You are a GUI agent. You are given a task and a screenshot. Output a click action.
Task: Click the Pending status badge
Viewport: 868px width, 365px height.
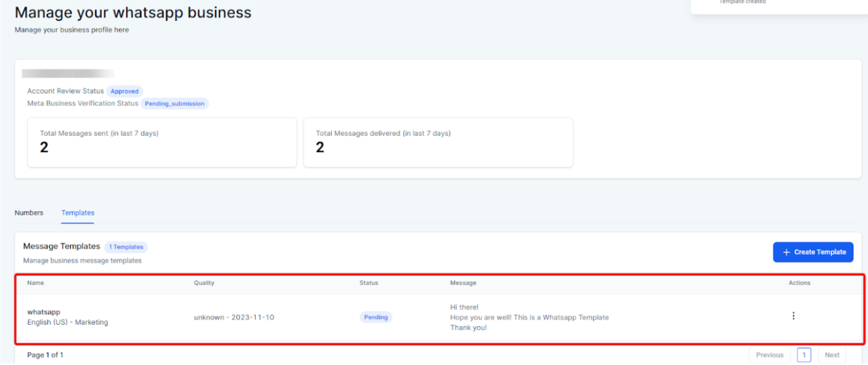pyautogui.click(x=376, y=317)
